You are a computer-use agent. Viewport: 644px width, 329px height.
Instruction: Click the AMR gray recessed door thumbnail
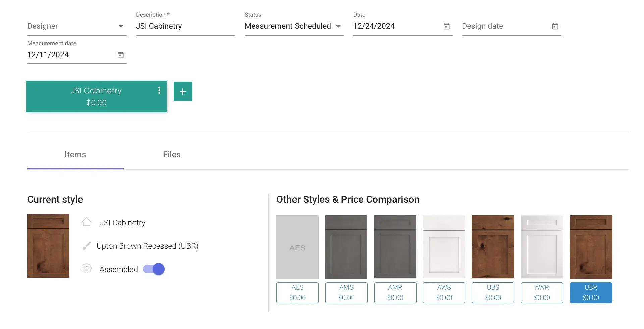coord(395,247)
